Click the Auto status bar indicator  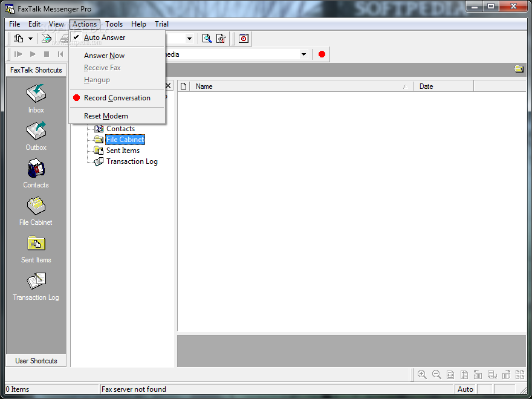(x=465, y=389)
